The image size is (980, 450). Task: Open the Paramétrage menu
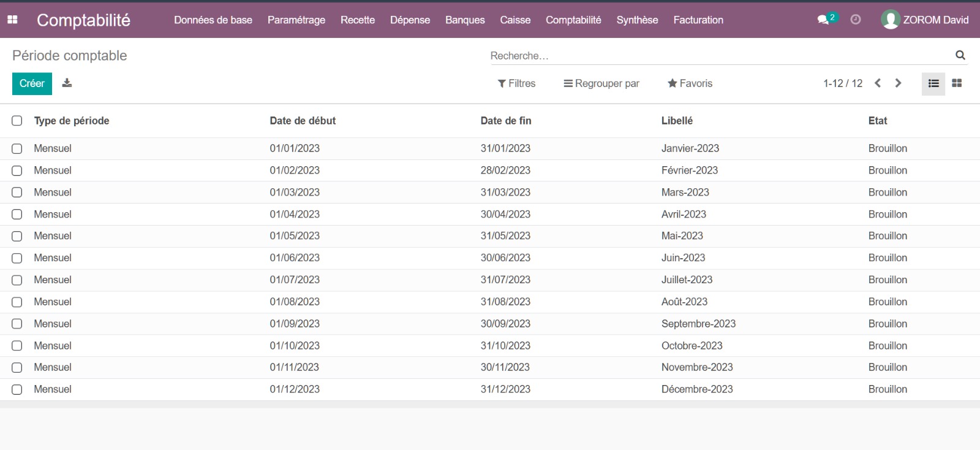[x=296, y=20]
